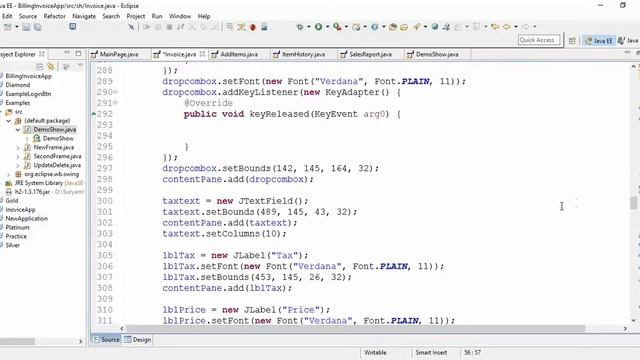The image size is (640, 360).
Task: Open the Project menu
Action: pos(136,16)
